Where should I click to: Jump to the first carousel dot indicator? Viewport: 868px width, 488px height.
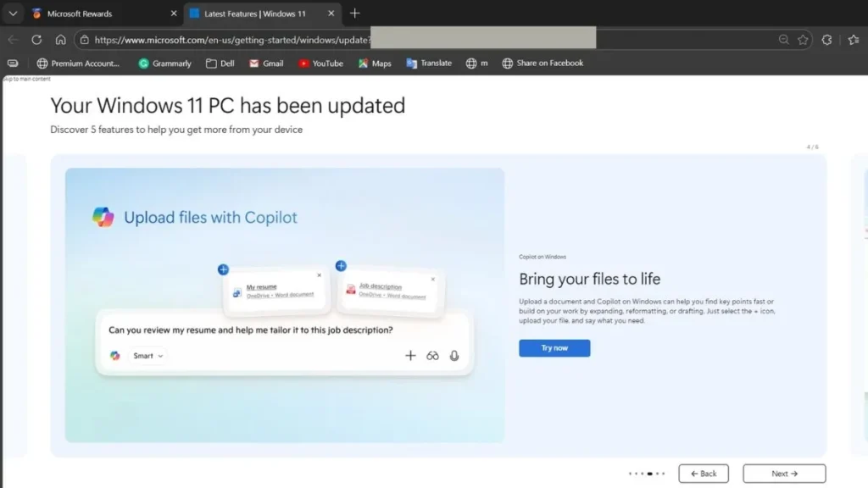pyautogui.click(x=630, y=474)
